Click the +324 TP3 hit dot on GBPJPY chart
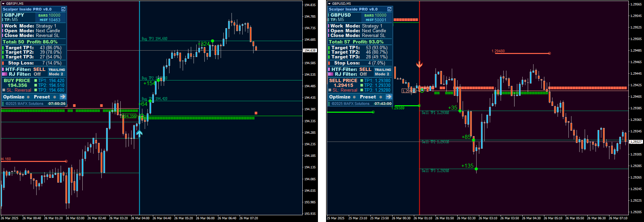 [213, 41]
